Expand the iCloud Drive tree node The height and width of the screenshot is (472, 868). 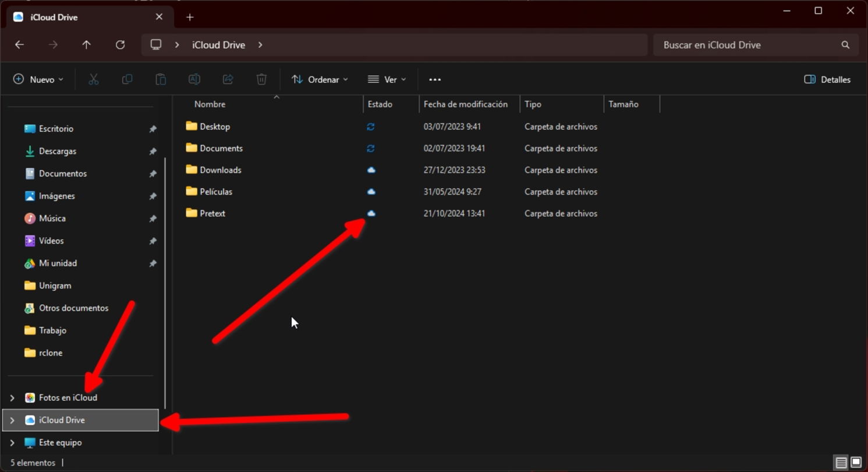[x=12, y=420]
